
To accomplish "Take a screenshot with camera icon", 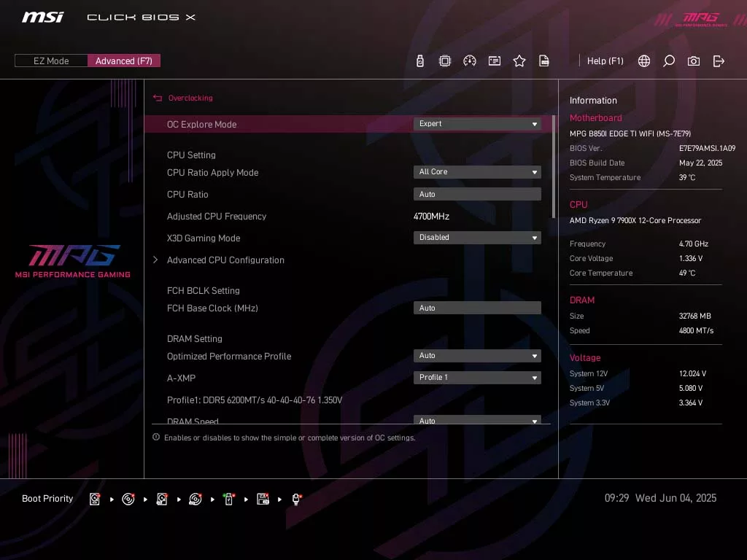I will pyautogui.click(x=694, y=61).
